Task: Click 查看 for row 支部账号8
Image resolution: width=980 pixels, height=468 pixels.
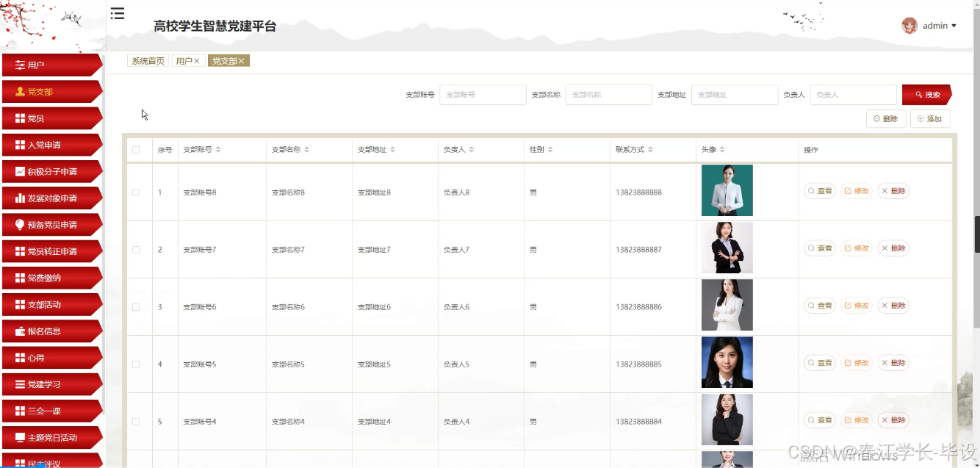Action: click(820, 191)
